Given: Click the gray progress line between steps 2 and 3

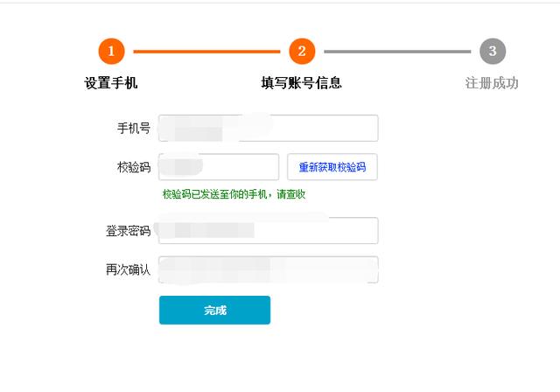Looking at the screenshot, I should coord(397,52).
